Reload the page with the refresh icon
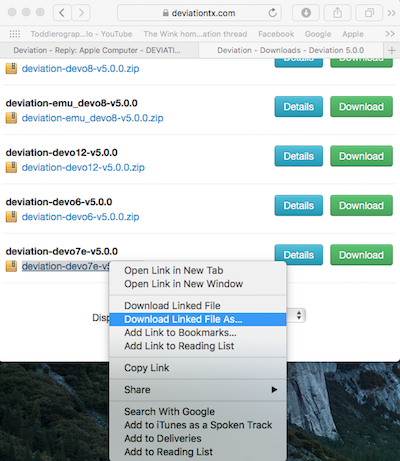400x461 pixels. coord(272,13)
